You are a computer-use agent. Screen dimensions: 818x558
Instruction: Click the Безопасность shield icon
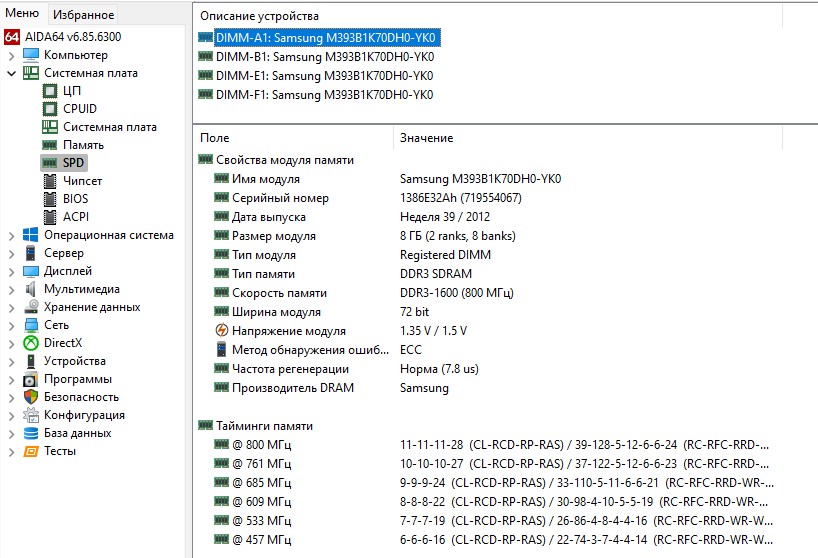[31, 397]
